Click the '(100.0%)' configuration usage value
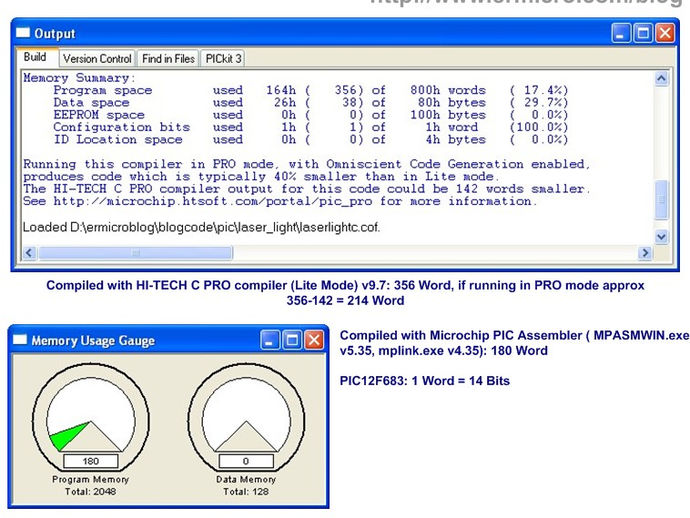The height and width of the screenshot is (518, 690). 539,127
